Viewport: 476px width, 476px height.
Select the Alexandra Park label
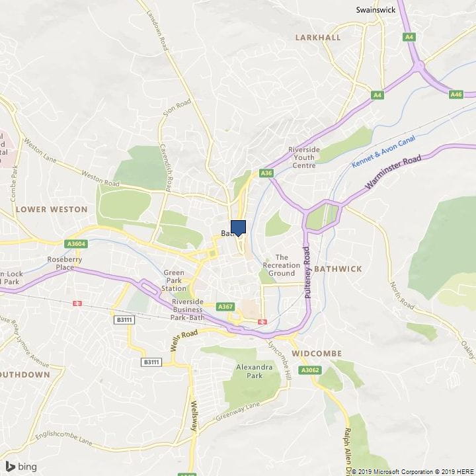[x=255, y=372]
